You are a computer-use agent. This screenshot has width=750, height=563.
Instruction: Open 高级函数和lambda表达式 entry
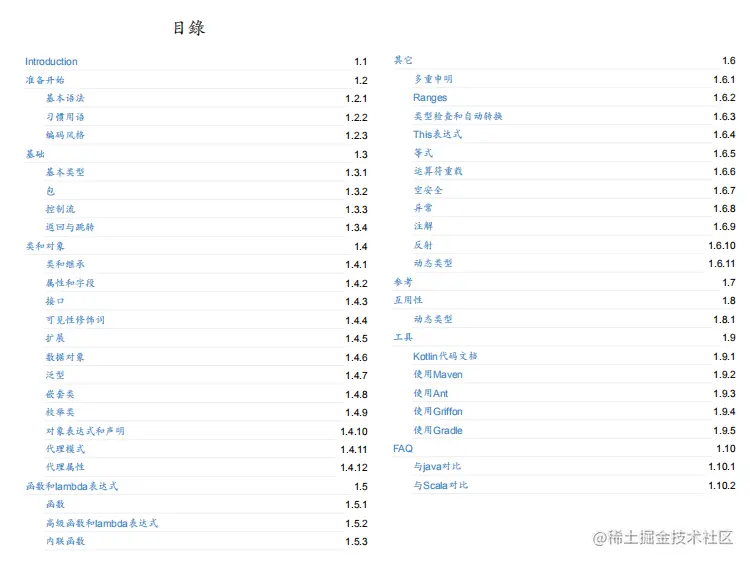tap(102, 523)
